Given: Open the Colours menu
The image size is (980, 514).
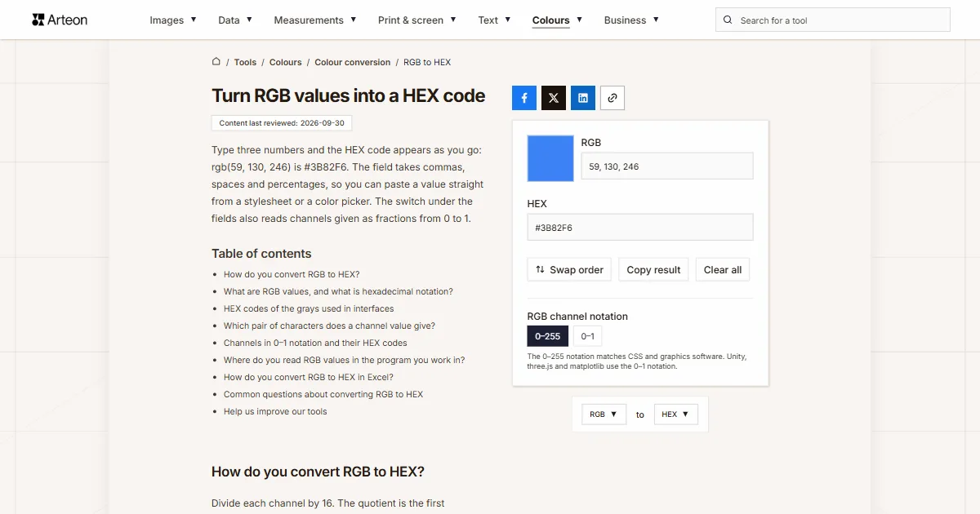Looking at the screenshot, I should (x=558, y=20).
